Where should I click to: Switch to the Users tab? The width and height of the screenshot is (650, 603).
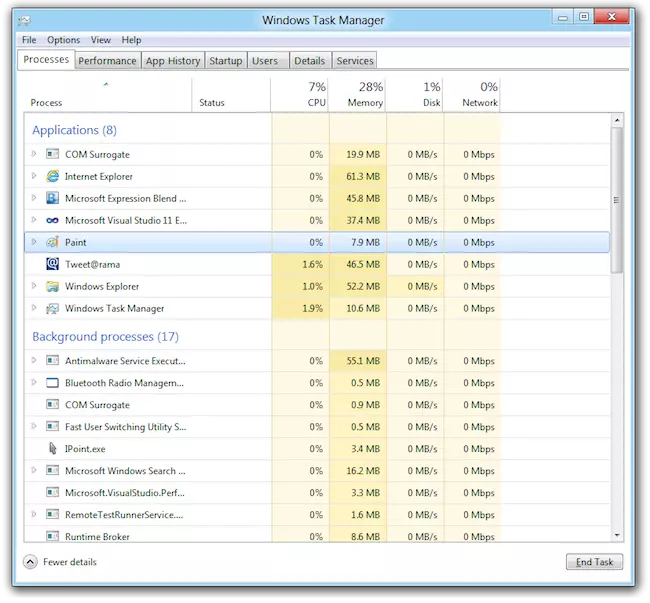pos(268,61)
